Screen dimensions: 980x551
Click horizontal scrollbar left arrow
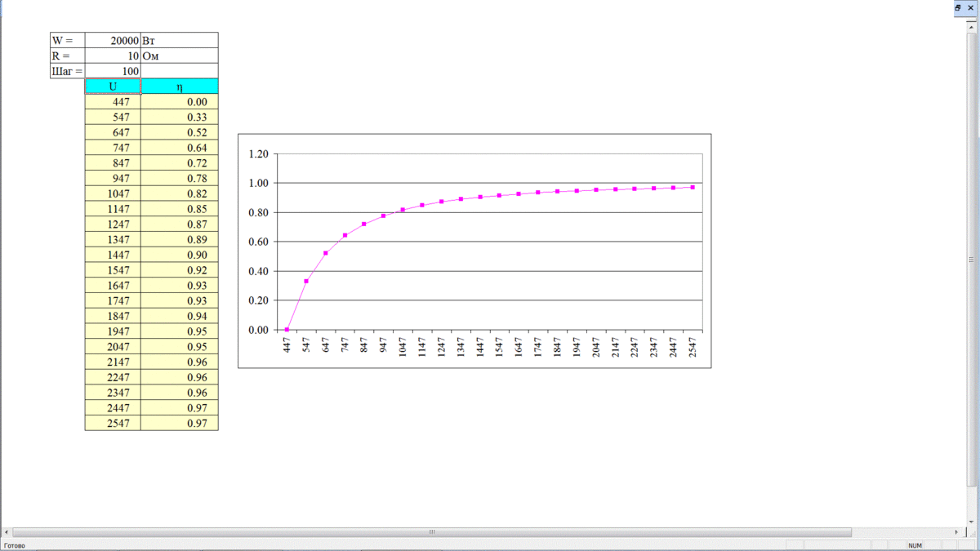click(x=7, y=532)
